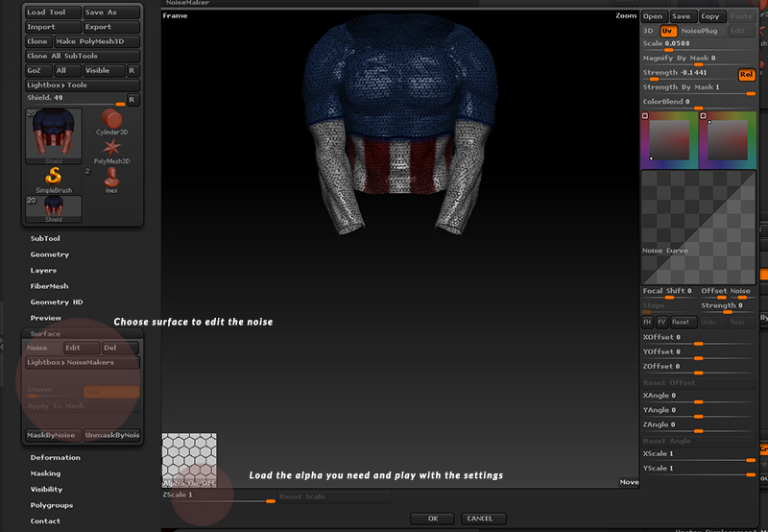Image resolution: width=768 pixels, height=532 pixels.
Task: Click Zoom in the preview window
Action: tap(626, 15)
